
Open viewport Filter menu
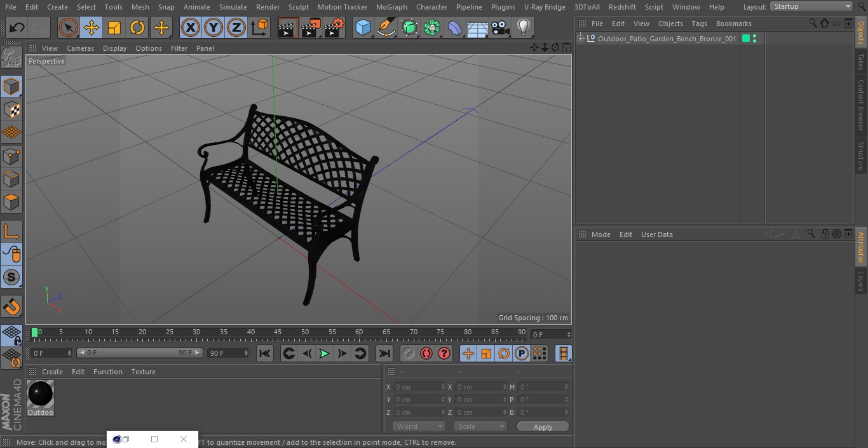point(179,48)
